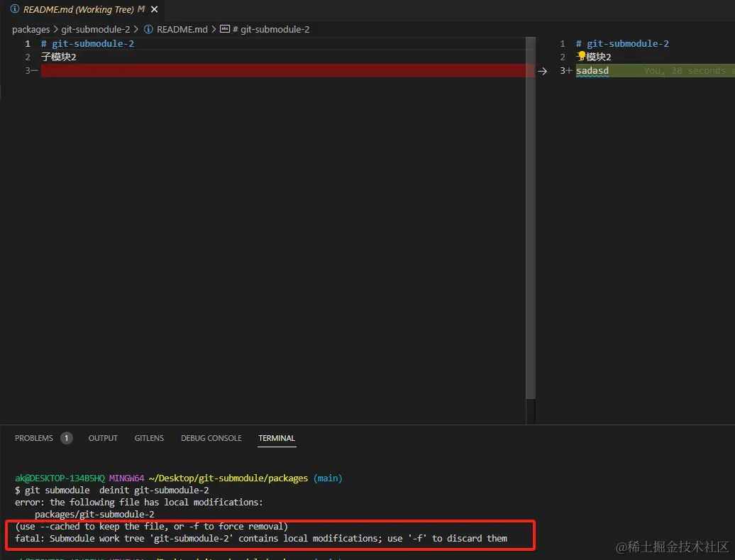Click the left diff editor scrollbar

pyautogui.click(x=531, y=218)
